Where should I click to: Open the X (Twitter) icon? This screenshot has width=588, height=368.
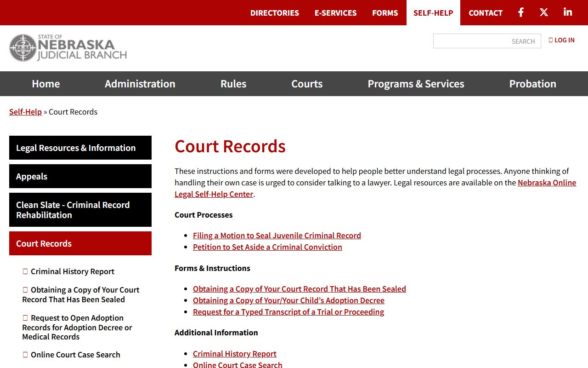coord(544,12)
